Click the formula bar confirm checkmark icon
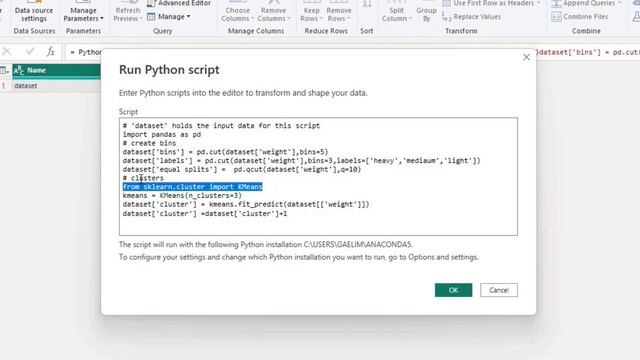The image size is (640, 360). 30,51
